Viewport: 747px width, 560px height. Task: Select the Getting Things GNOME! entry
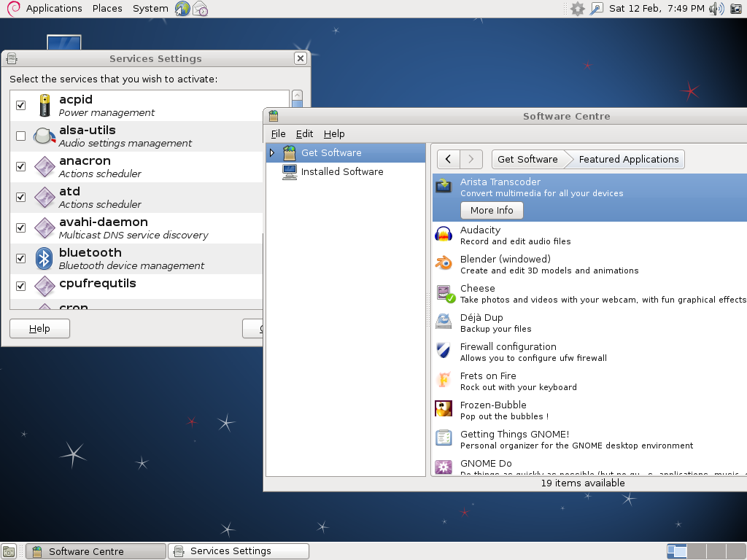coord(589,440)
